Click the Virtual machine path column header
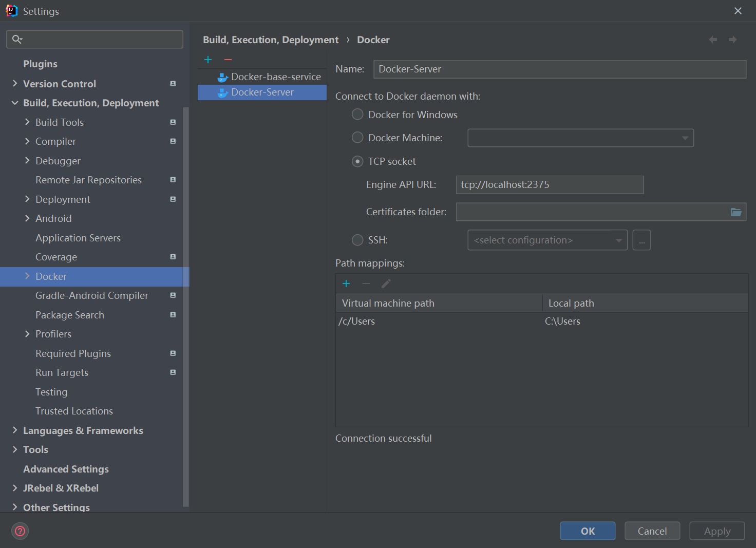 439,303
